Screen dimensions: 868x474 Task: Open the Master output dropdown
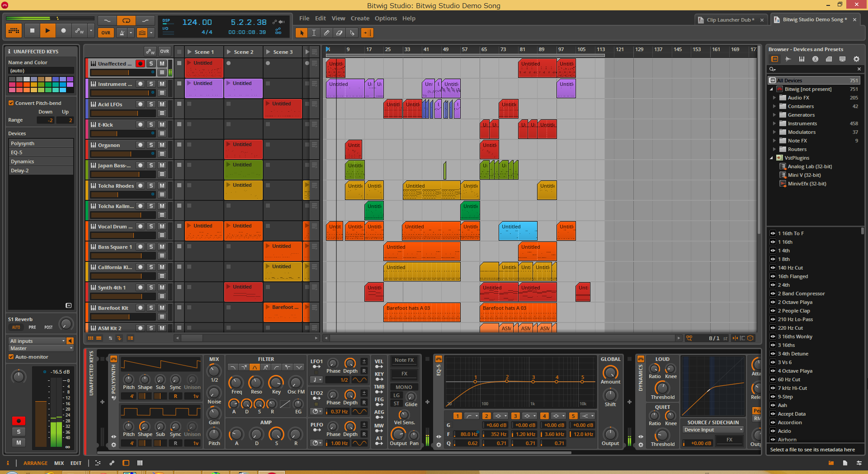(41, 348)
